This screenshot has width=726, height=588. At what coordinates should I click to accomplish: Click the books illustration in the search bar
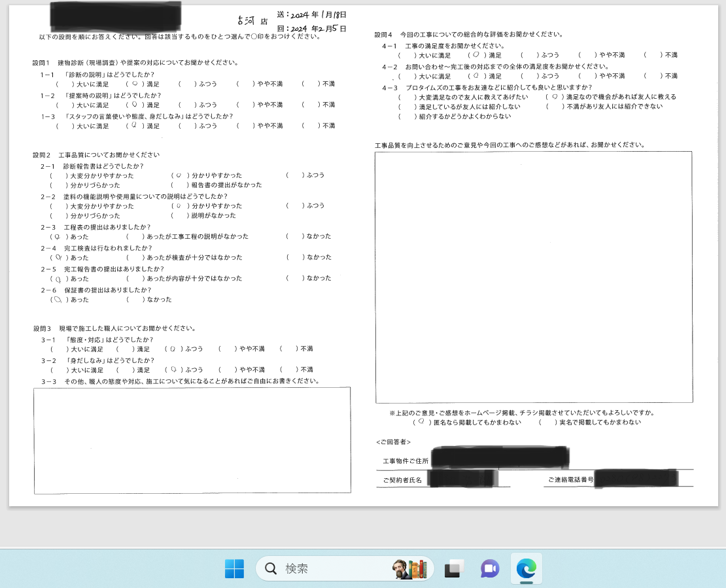[x=409, y=568]
